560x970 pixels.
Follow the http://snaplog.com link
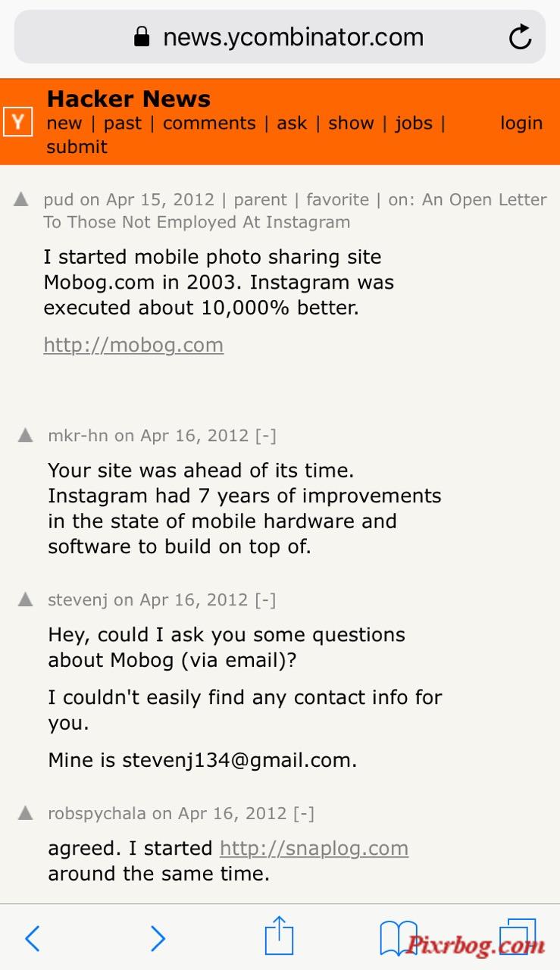(314, 848)
